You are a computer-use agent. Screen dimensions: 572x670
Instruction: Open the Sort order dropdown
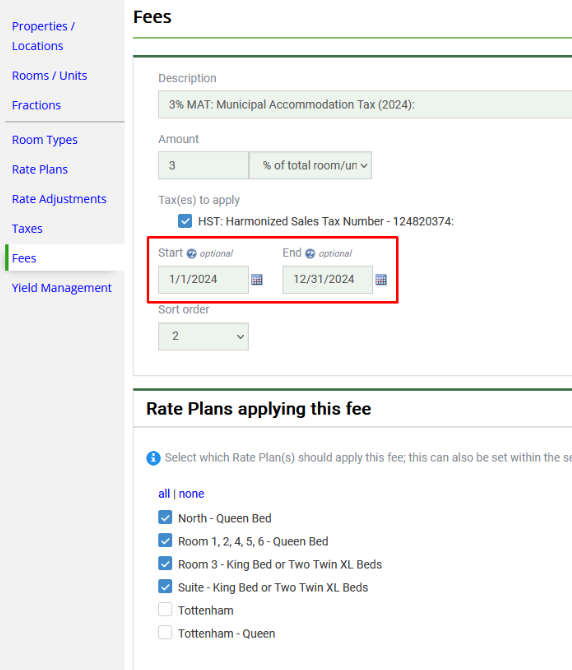click(x=203, y=336)
